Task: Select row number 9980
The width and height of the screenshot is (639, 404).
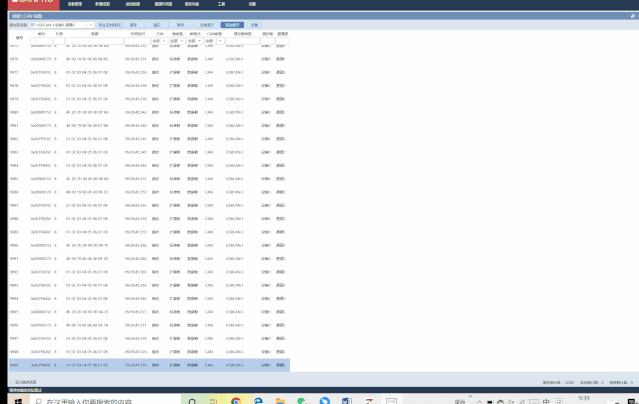Action: pos(149,112)
